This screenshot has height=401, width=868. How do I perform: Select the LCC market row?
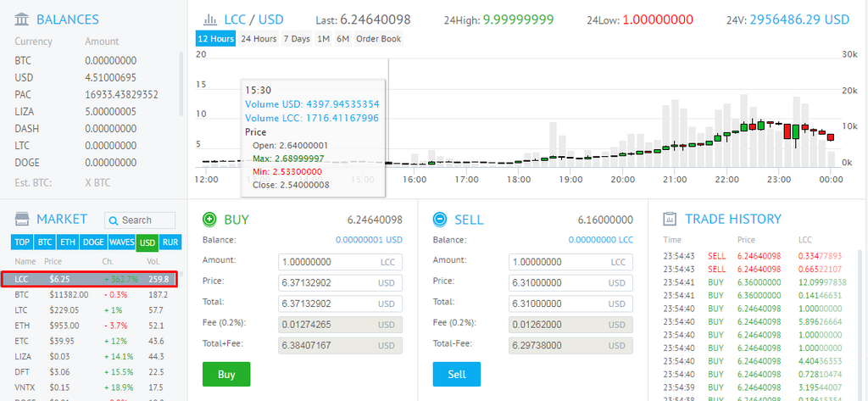[89, 279]
